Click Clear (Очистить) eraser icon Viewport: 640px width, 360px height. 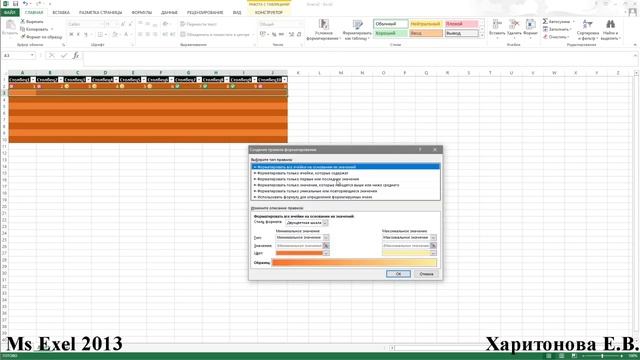click(545, 37)
